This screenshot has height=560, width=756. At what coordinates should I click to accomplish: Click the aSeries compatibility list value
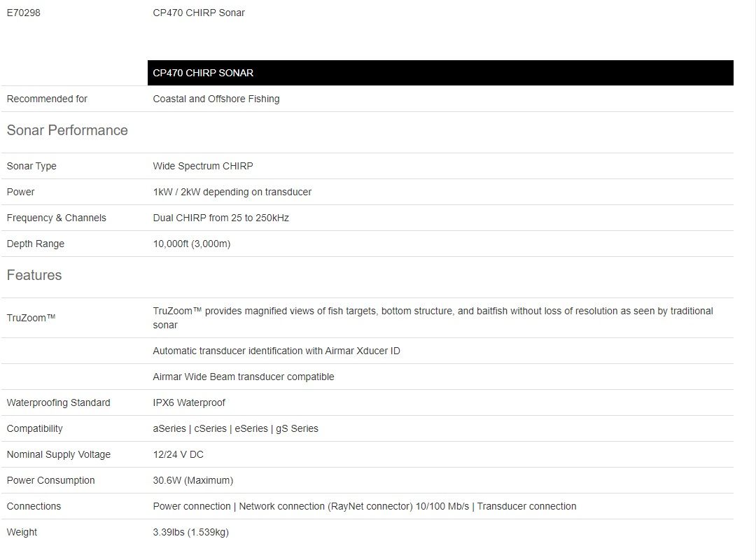click(236, 428)
